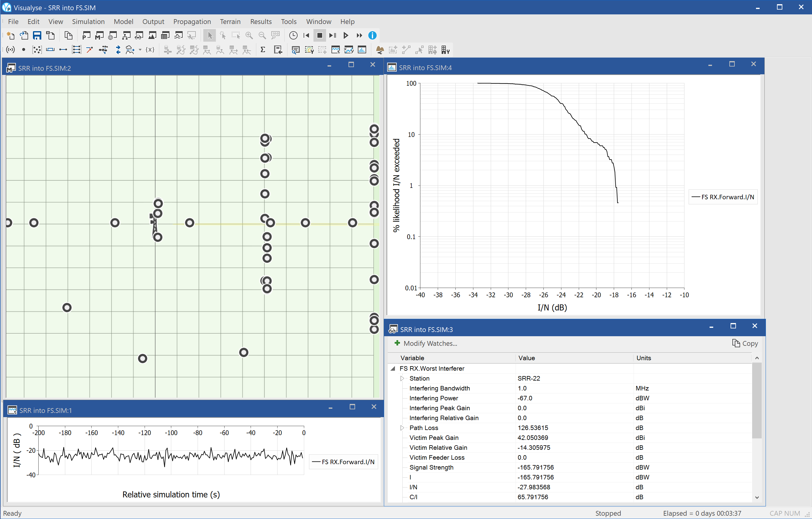Run the simulation with Play
The image size is (812, 519).
346,35
